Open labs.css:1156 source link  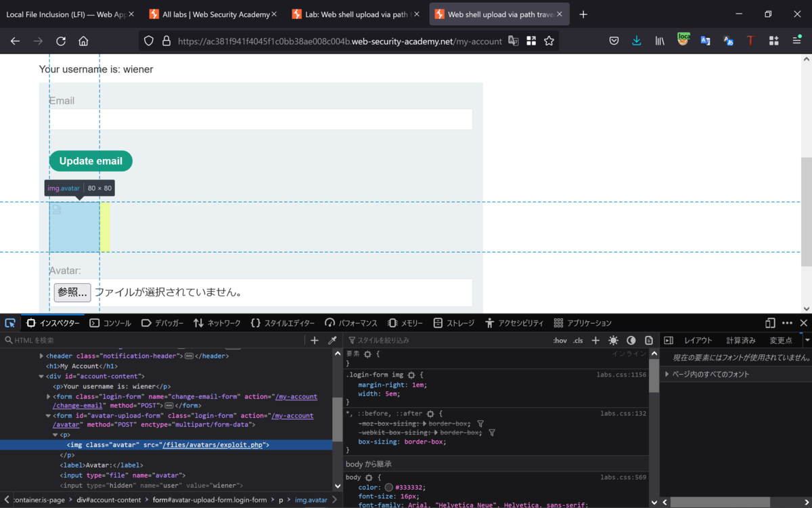(x=621, y=375)
